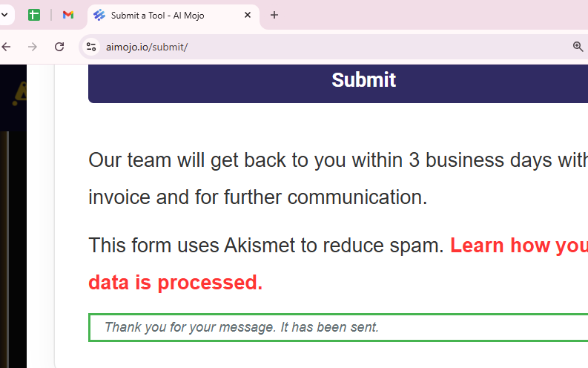Open a new browser tab
Screen dimensions: 588x368
click(x=274, y=15)
